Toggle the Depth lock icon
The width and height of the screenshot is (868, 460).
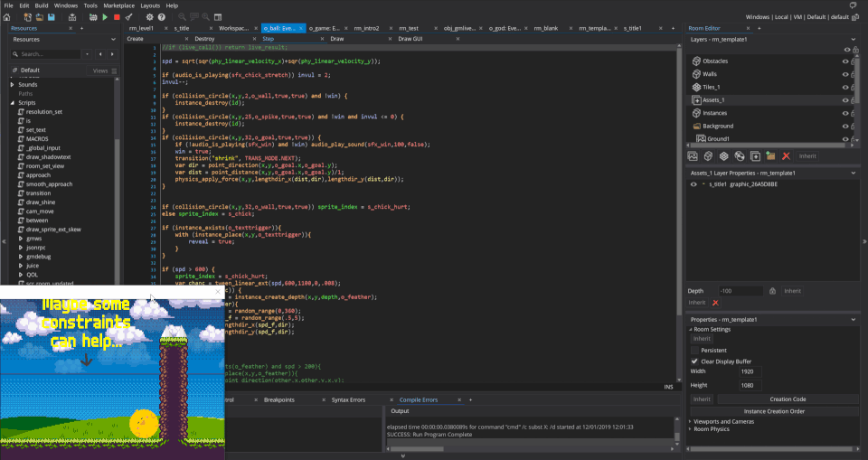coord(772,291)
